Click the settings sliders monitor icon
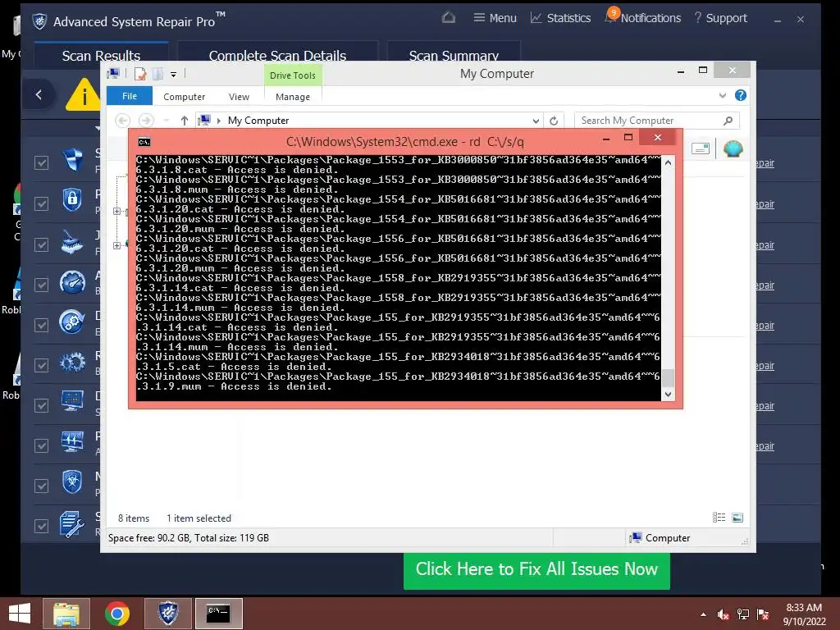840x630 pixels. tap(72, 441)
